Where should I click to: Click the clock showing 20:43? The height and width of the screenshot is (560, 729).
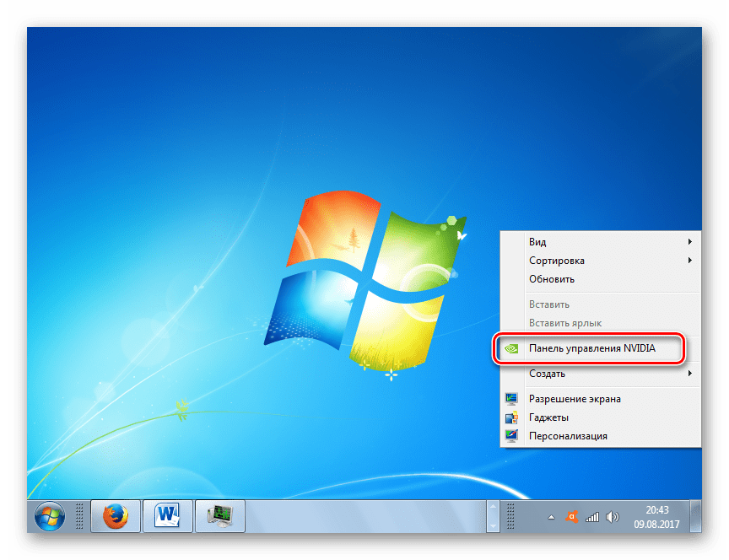657,509
